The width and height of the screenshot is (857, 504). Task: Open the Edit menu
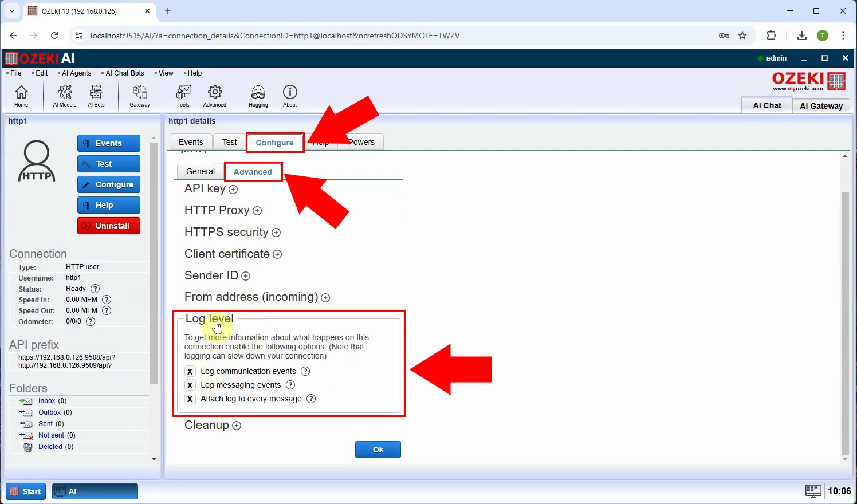click(x=40, y=73)
